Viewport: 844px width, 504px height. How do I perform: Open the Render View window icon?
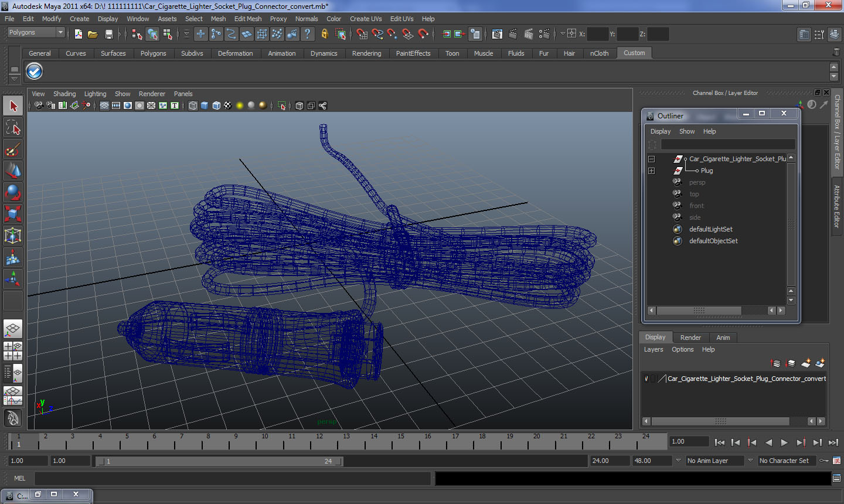coord(497,34)
